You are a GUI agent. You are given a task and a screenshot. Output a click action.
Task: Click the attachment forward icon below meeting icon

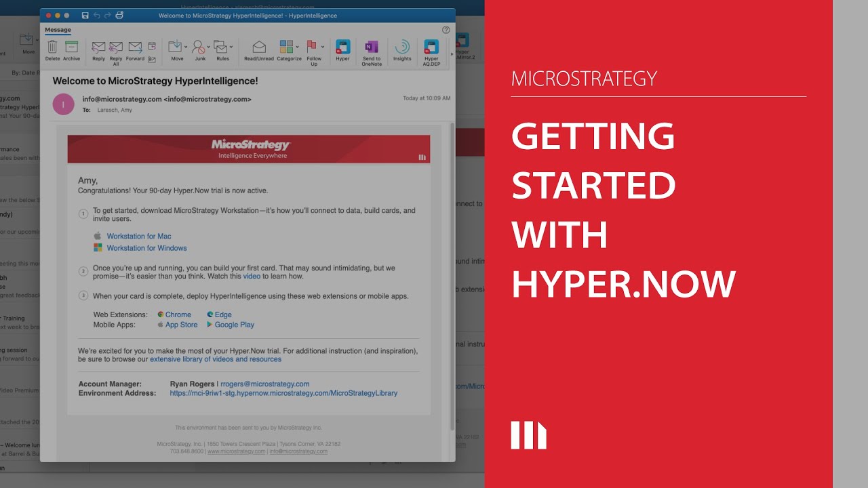coord(152,59)
